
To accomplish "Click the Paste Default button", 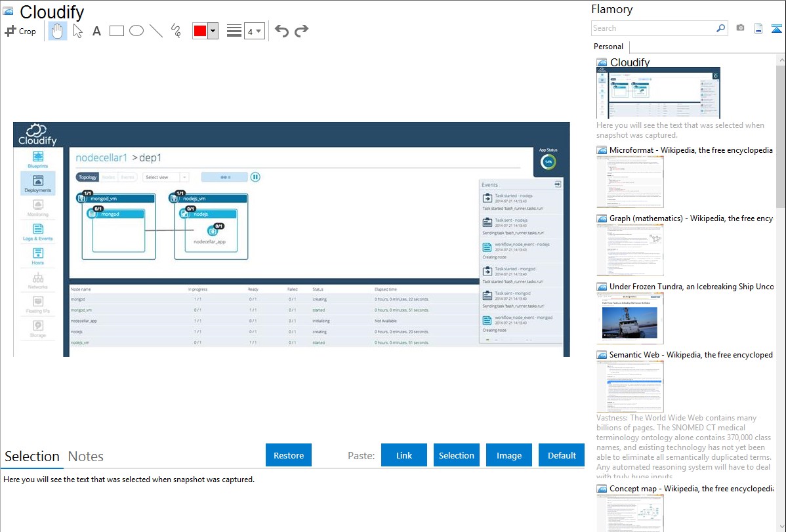I will coord(562,455).
